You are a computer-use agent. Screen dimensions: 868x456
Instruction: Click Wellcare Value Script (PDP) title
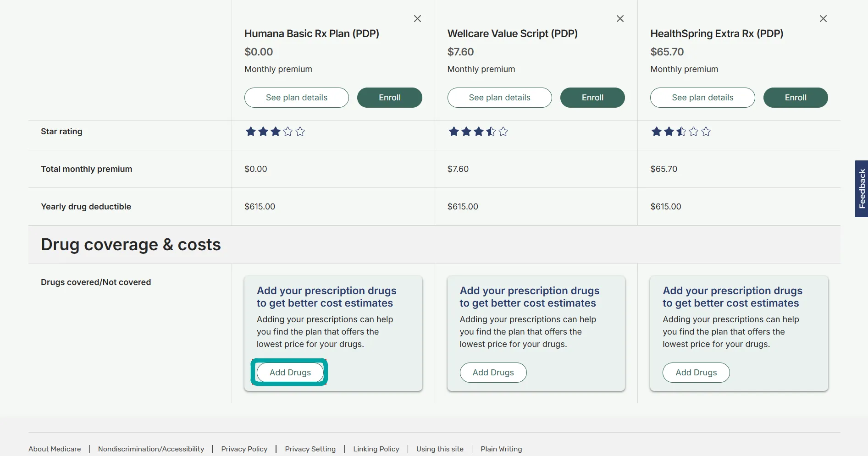(x=513, y=33)
